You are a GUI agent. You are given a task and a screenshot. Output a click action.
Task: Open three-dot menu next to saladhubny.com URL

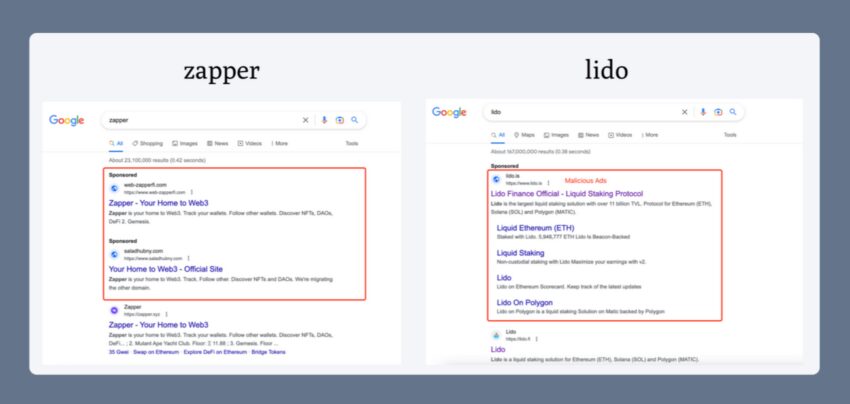188,258
